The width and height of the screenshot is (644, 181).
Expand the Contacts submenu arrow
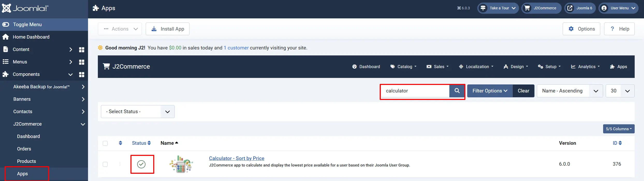pos(83,112)
